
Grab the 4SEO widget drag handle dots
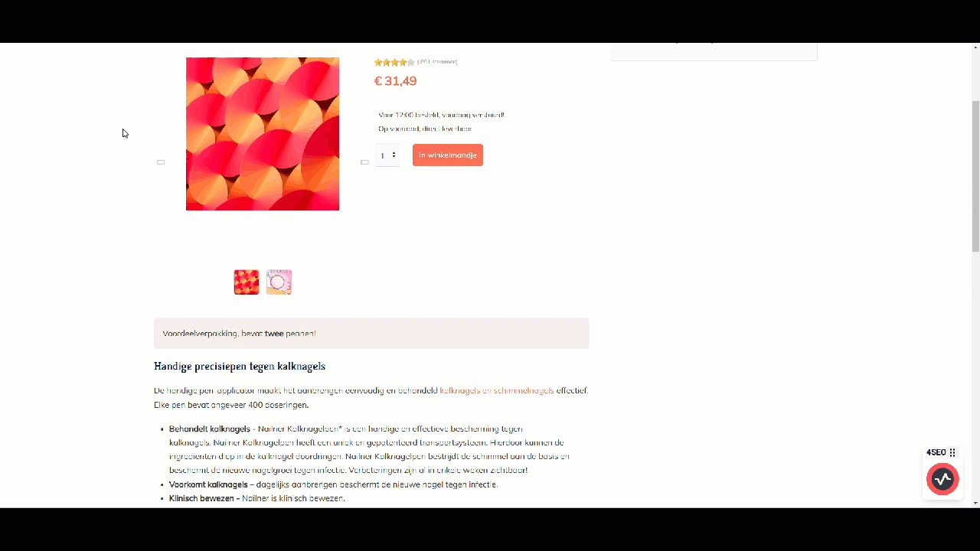tap(952, 453)
